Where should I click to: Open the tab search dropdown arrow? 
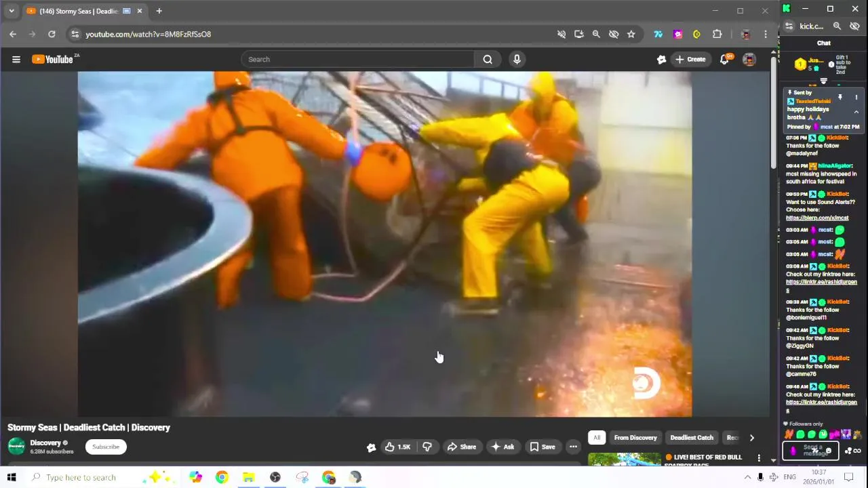[12, 11]
